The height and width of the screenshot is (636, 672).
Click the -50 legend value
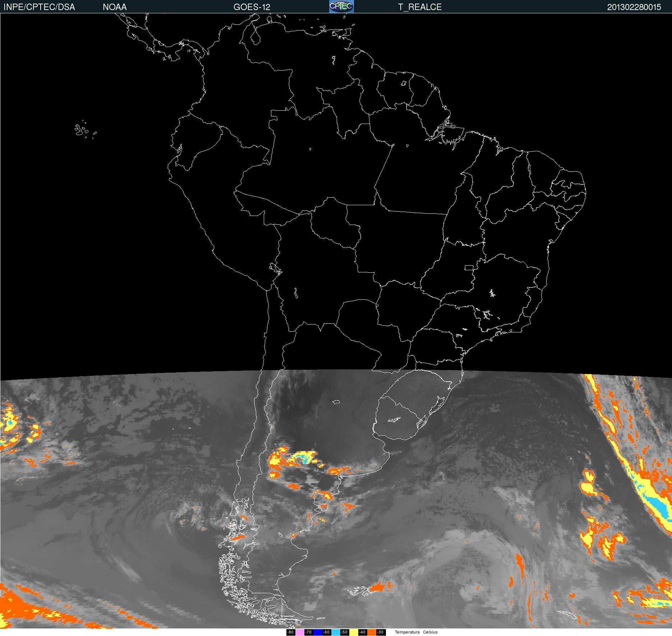click(x=344, y=632)
